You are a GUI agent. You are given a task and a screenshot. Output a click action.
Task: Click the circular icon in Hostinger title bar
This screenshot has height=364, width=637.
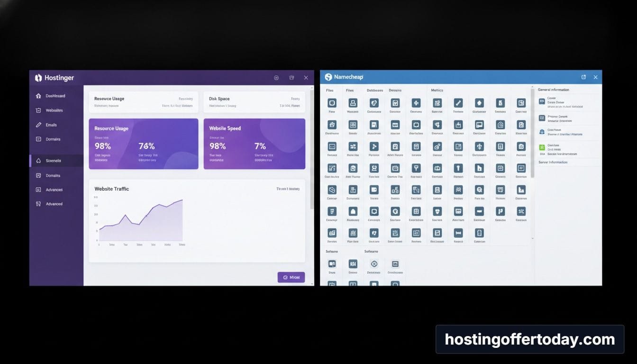click(x=276, y=78)
